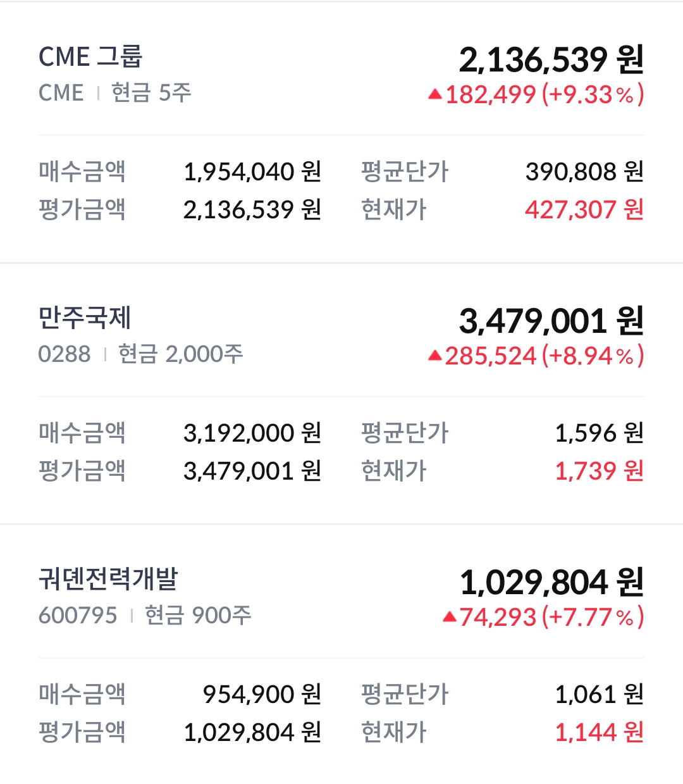
Task: Click the red up-arrow beside 182,499
Action: click(x=435, y=95)
